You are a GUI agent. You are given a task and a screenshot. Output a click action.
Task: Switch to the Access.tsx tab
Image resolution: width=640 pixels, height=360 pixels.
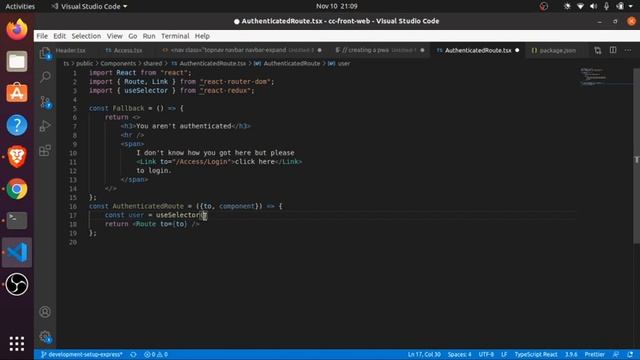click(x=128, y=50)
